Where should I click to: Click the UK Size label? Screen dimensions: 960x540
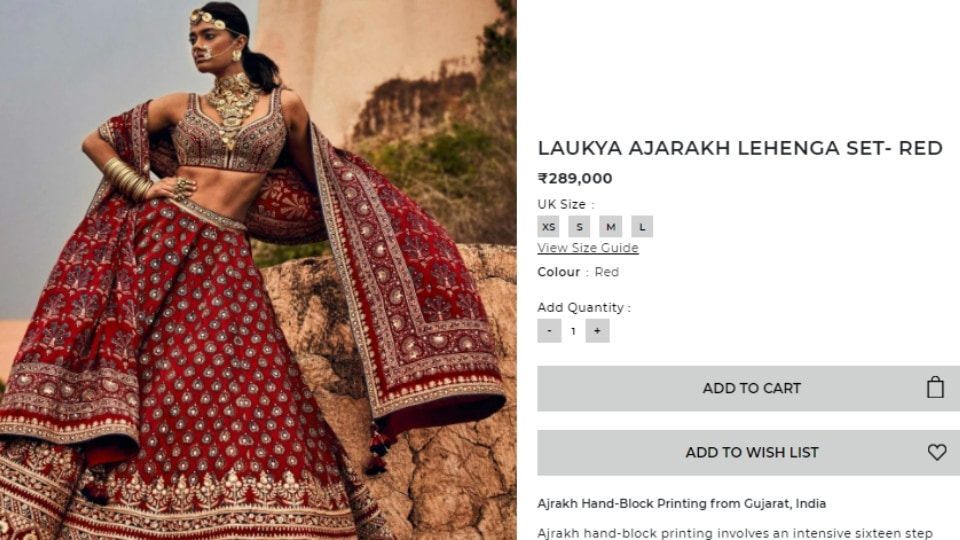566,204
